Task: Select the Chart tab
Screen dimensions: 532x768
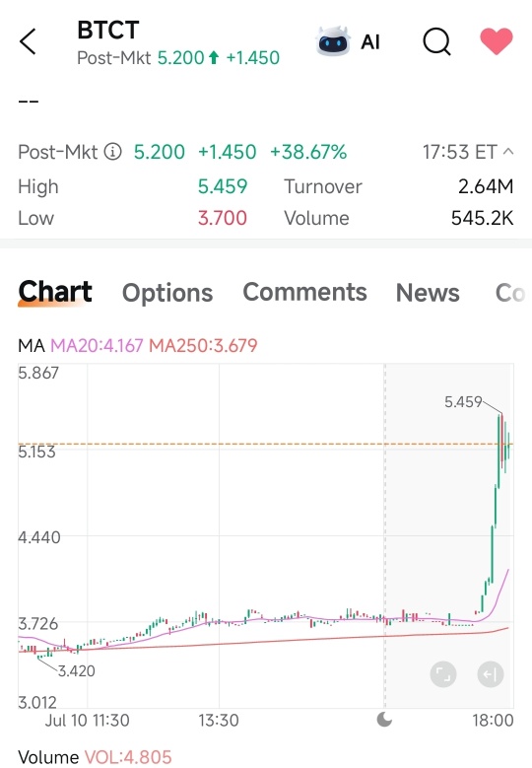Action: (55, 292)
